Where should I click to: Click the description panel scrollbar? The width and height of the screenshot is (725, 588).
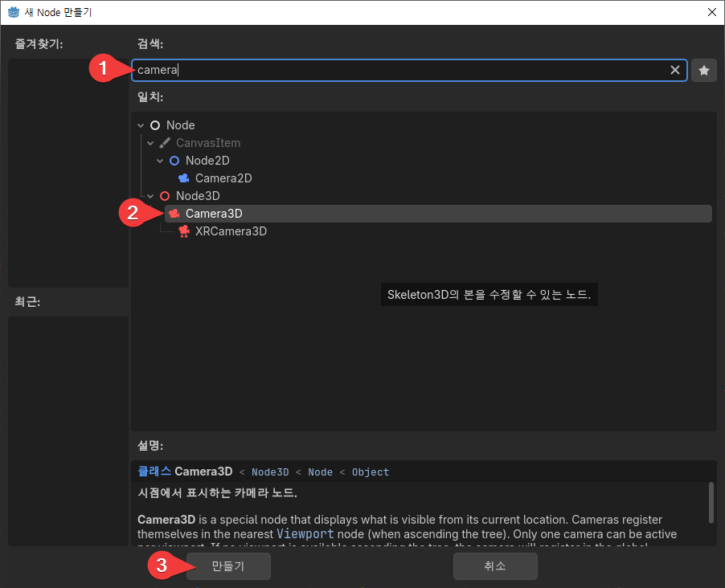pos(711,502)
